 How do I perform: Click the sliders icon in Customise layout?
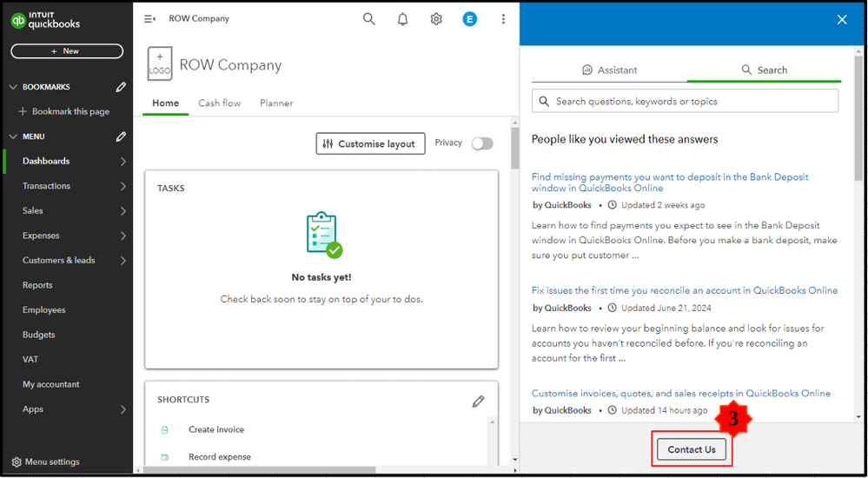pyautogui.click(x=328, y=144)
